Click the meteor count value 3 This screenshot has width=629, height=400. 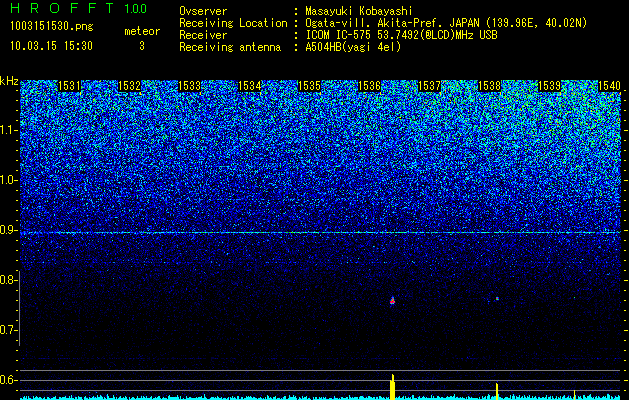[142, 46]
